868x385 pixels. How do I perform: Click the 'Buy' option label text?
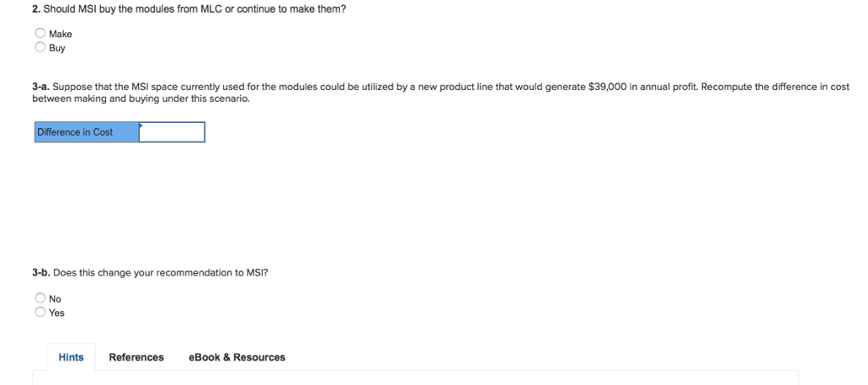pos(57,47)
